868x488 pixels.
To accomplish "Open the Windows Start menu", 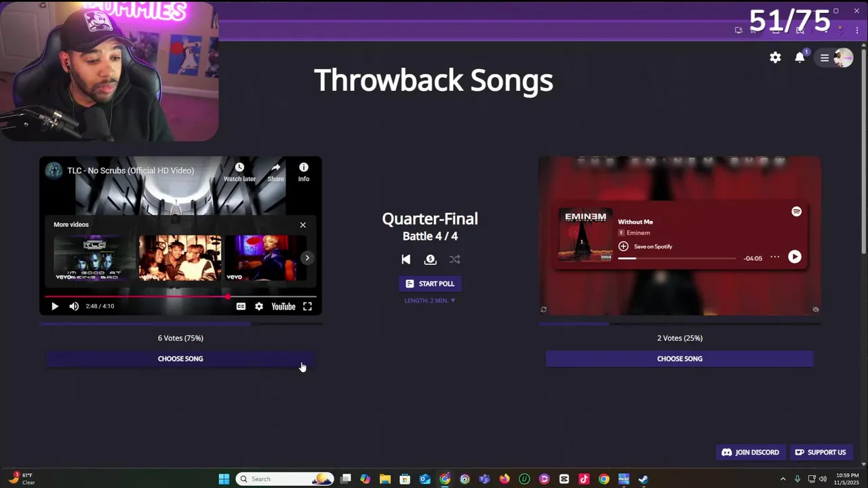I will click(x=224, y=479).
